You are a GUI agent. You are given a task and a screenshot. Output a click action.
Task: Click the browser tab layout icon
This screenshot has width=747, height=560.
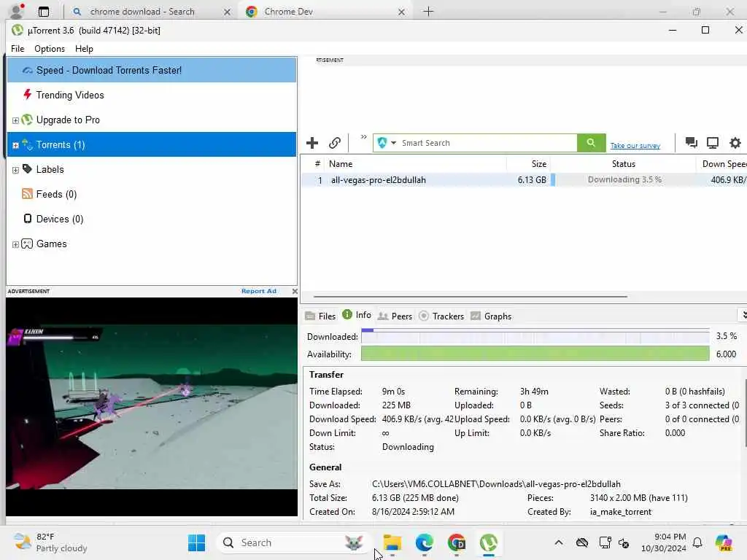pos(43,12)
